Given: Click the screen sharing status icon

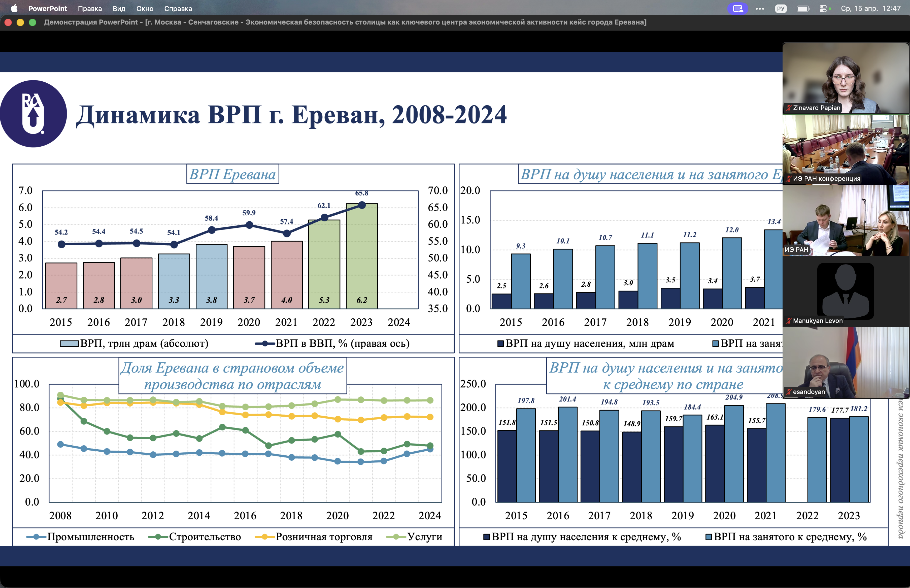Looking at the screenshot, I should coord(737,8).
